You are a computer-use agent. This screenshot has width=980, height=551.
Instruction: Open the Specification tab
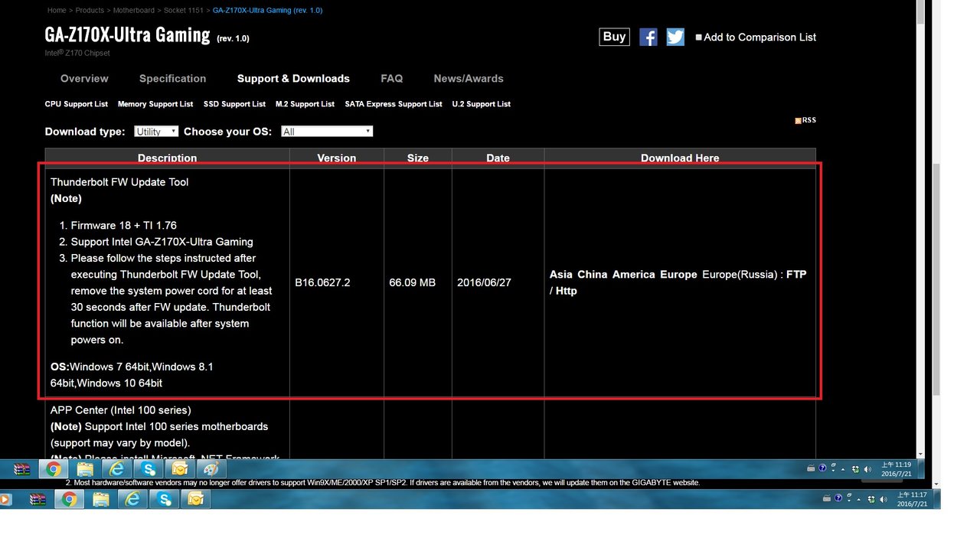172,79
